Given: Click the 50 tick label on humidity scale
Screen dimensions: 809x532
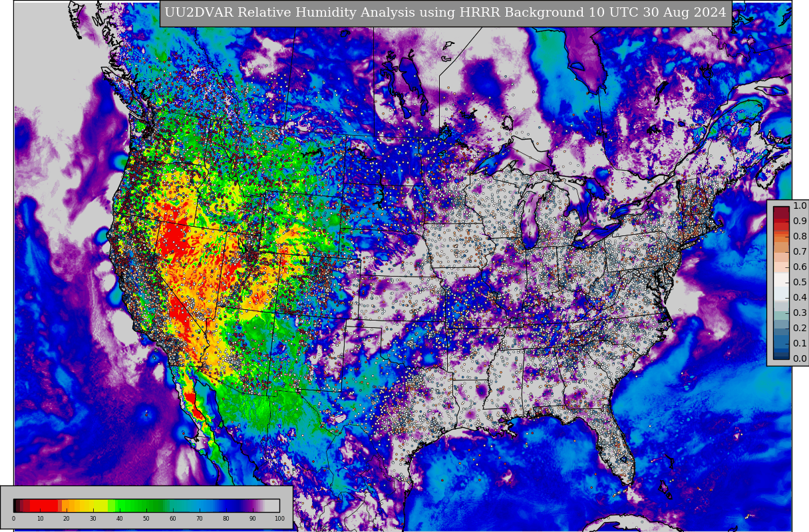Looking at the screenshot, I should (x=146, y=519).
